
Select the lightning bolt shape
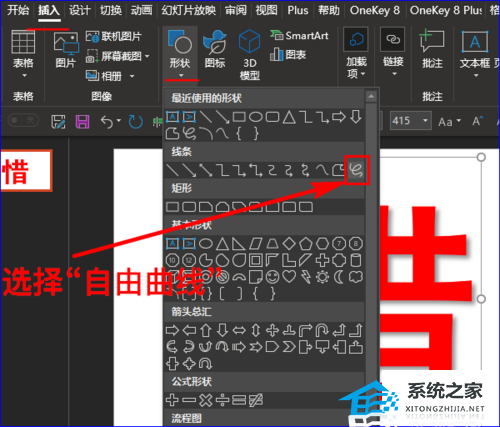coord(306,277)
